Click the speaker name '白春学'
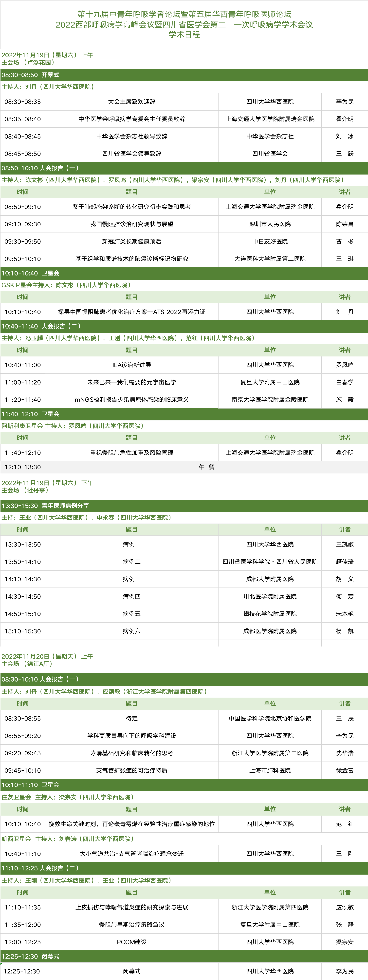 (x=345, y=382)
